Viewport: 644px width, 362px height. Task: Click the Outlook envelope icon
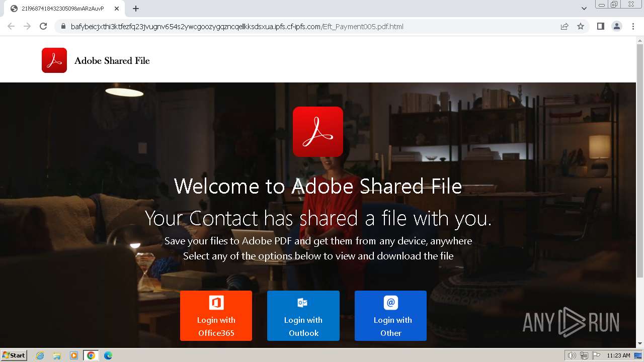(302, 303)
